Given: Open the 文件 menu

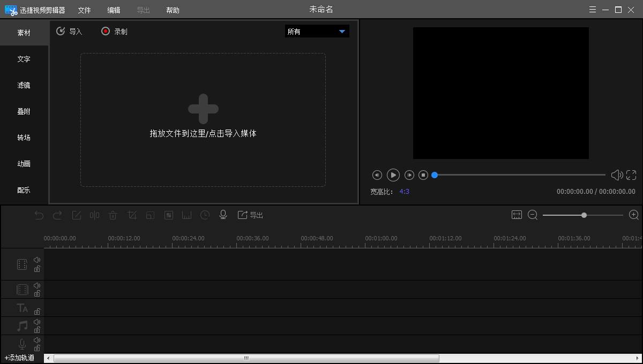Looking at the screenshot, I should [x=84, y=10].
